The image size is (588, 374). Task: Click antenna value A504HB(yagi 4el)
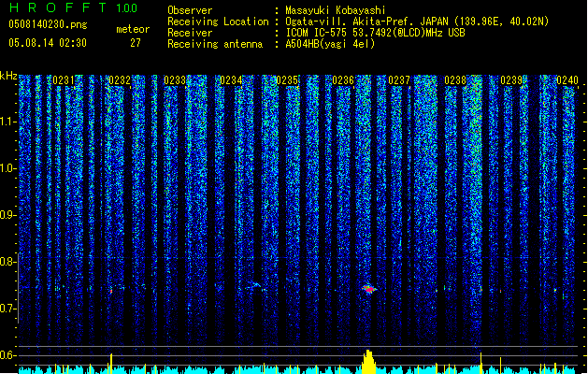(330, 44)
